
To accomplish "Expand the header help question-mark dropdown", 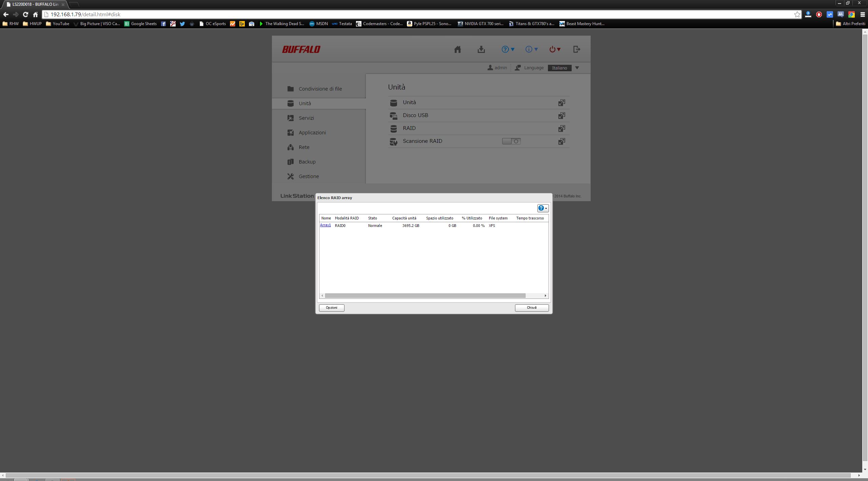I will tap(508, 50).
